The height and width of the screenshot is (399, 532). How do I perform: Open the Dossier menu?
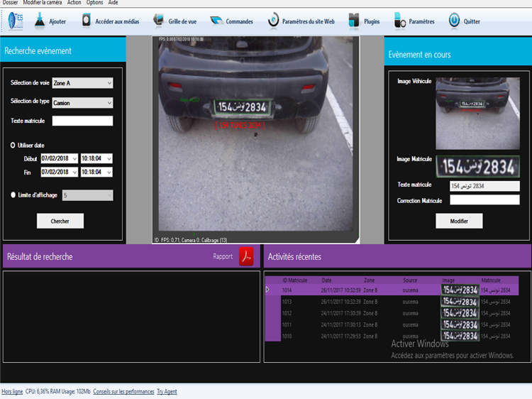pos(10,3)
